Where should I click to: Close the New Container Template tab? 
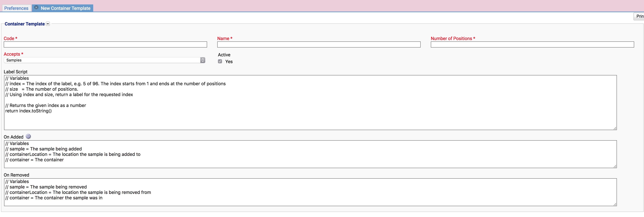36,8
